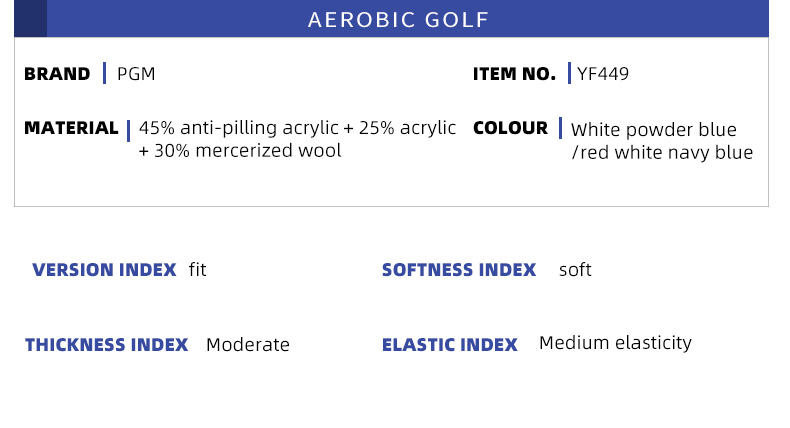The image size is (790, 428).
Task: Select the ELASTIC INDEX heading
Action: (450, 345)
